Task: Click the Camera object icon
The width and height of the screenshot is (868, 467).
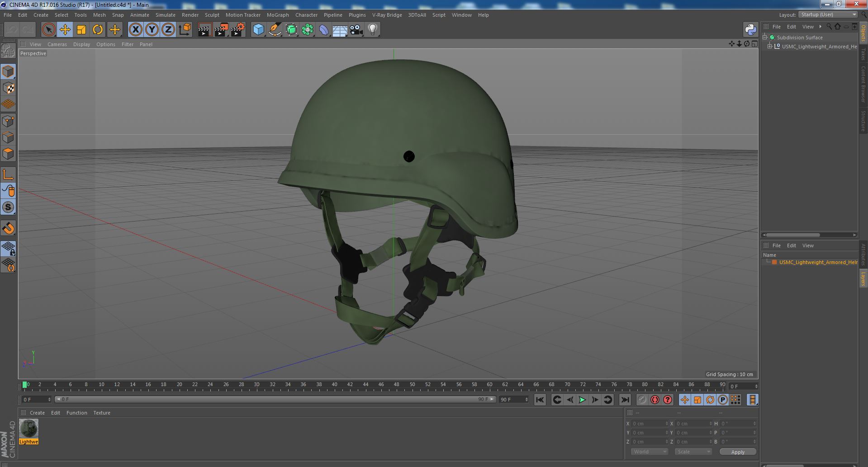Action: click(356, 30)
